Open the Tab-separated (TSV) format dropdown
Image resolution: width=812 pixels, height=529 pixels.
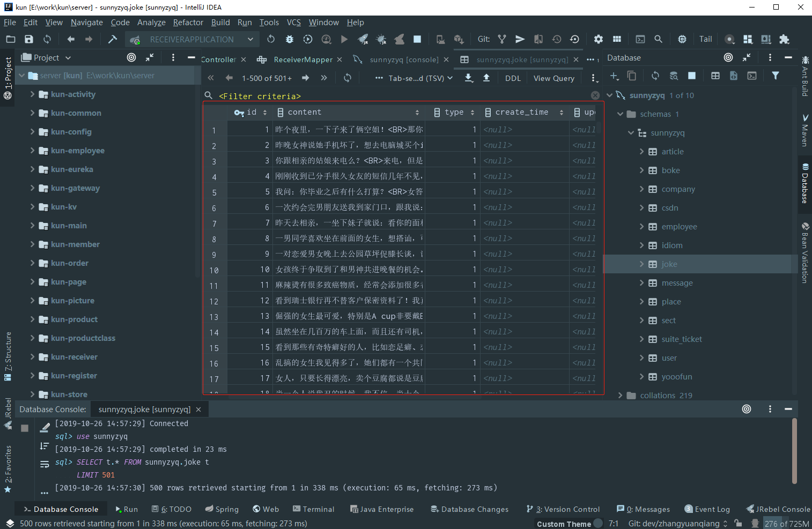[x=420, y=78]
